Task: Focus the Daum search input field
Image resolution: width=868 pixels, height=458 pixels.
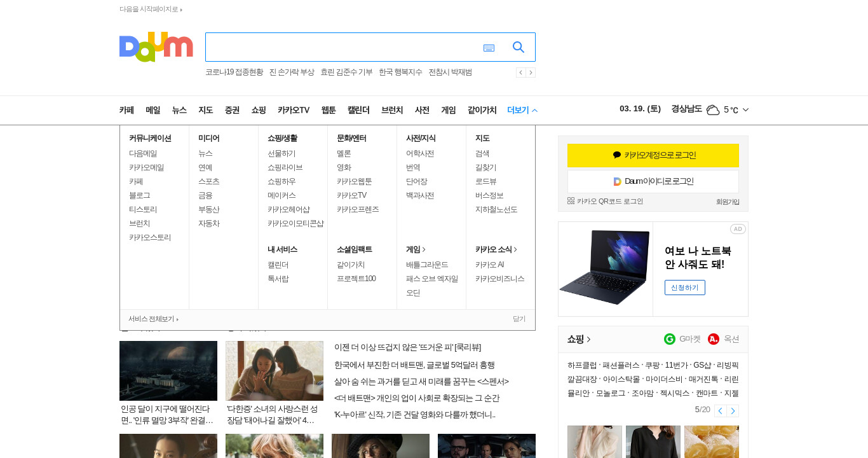Action: pyautogui.click(x=342, y=47)
